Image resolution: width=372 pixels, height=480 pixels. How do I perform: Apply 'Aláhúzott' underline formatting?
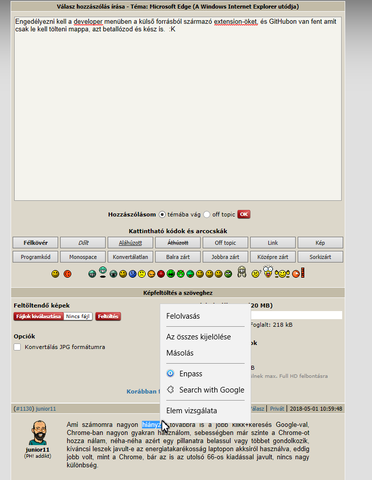click(x=130, y=243)
